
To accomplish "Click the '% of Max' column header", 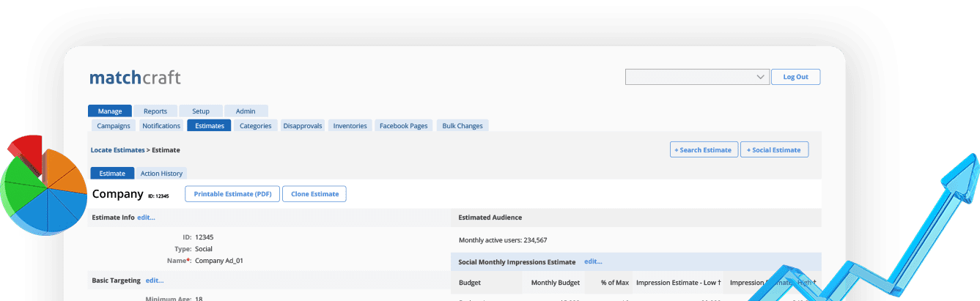I will (x=615, y=283).
